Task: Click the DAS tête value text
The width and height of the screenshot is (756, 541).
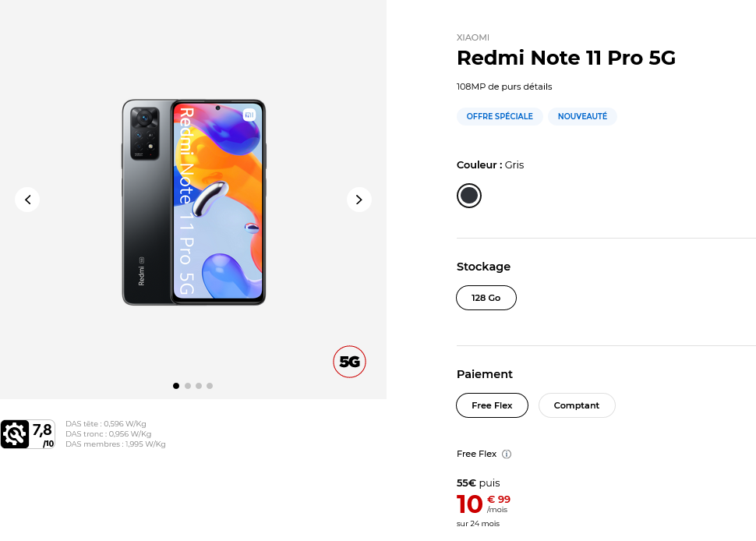Action: pyautogui.click(x=106, y=424)
